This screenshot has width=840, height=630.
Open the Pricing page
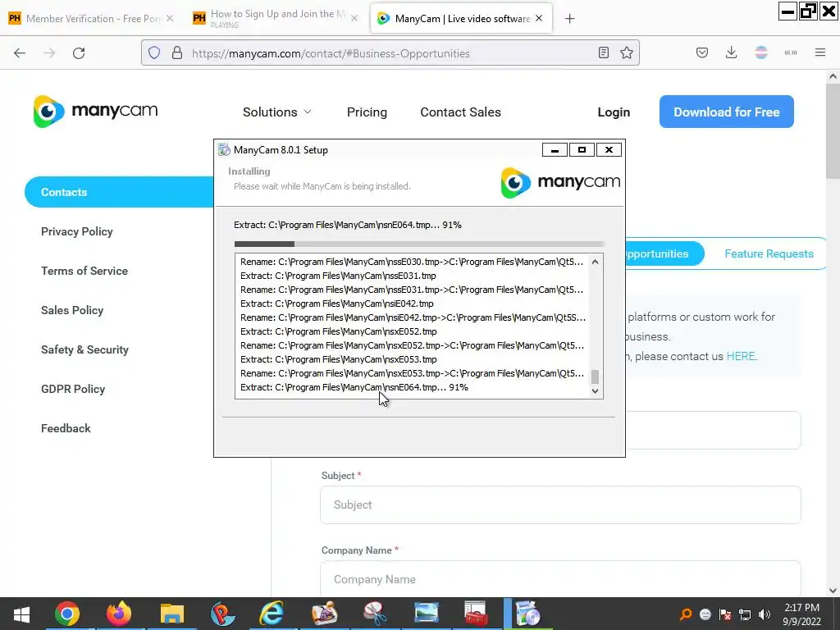[x=367, y=112]
